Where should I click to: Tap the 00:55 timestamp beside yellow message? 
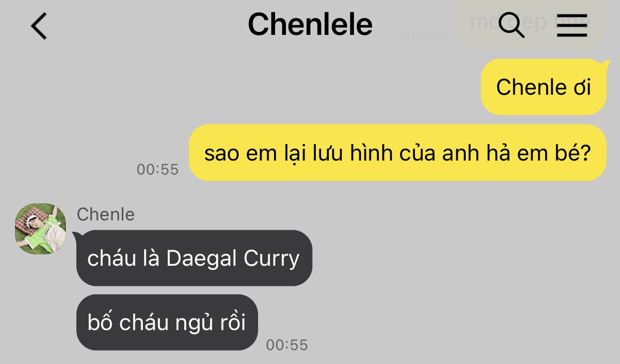(157, 170)
